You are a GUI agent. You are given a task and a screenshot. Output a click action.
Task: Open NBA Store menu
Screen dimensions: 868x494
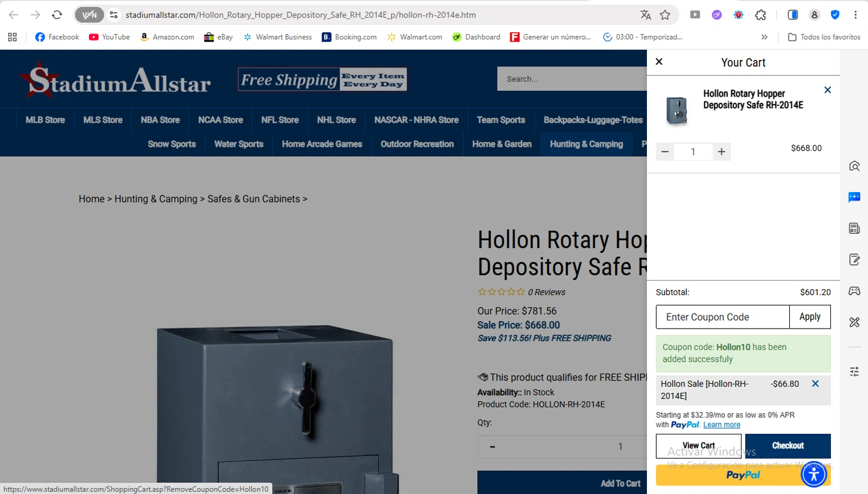[x=160, y=120]
